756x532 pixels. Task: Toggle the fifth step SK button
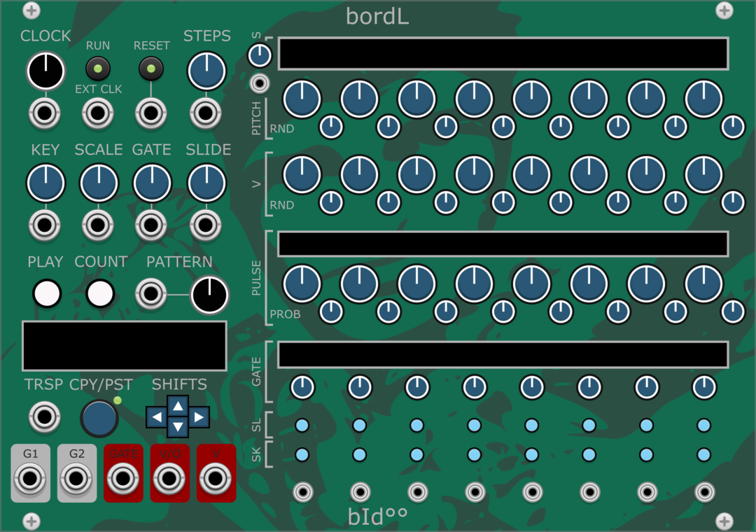tap(532, 454)
